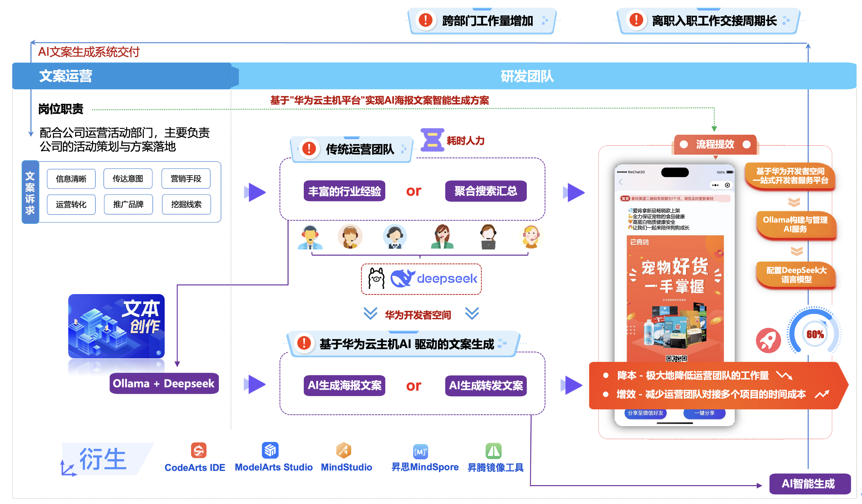Click the 挖掘线索 tag button
862x504 pixels.
coord(186,204)
